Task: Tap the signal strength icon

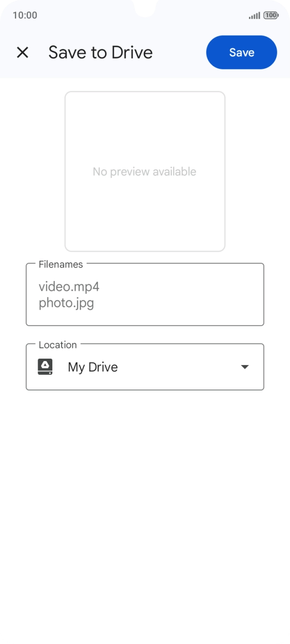Action: [254, 16]
